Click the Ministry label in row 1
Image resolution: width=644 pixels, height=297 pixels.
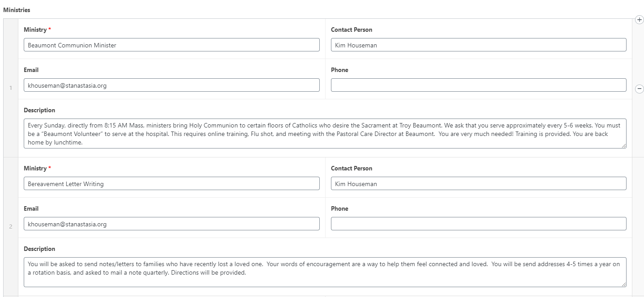35,30
